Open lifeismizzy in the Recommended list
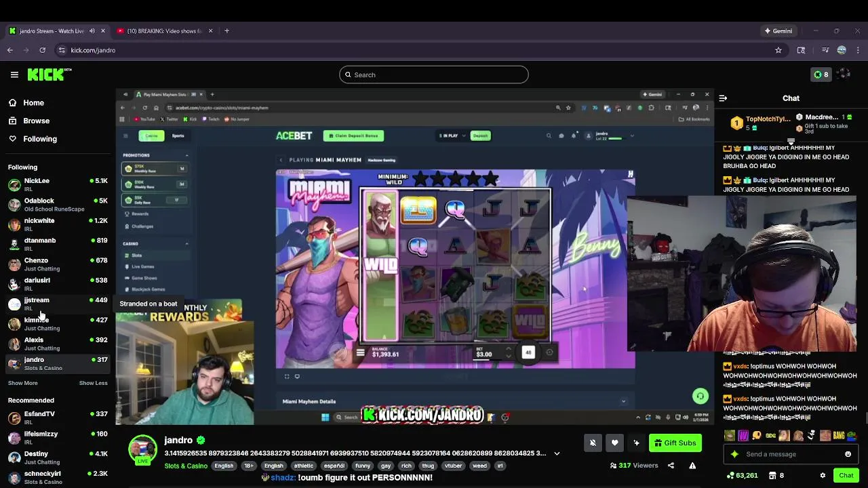The height and width of the screenshot is (488, 868). [58, 437]
